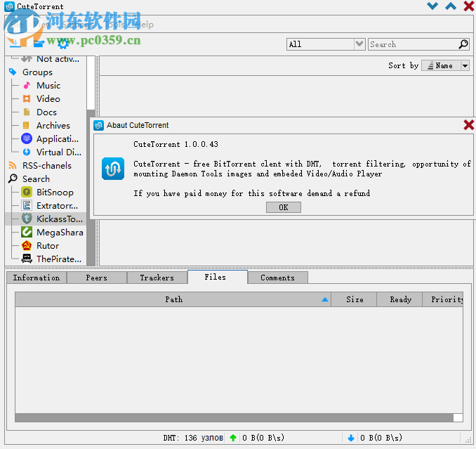Viewport: 476px width, 449px height.
Task: Click the RSS-chanels feed icon
Action: [x=13, y=165]
